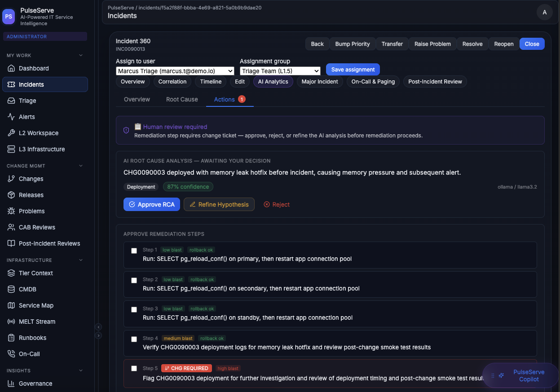
Task: Click the Reopen button
Action: (x=504, y=44)
